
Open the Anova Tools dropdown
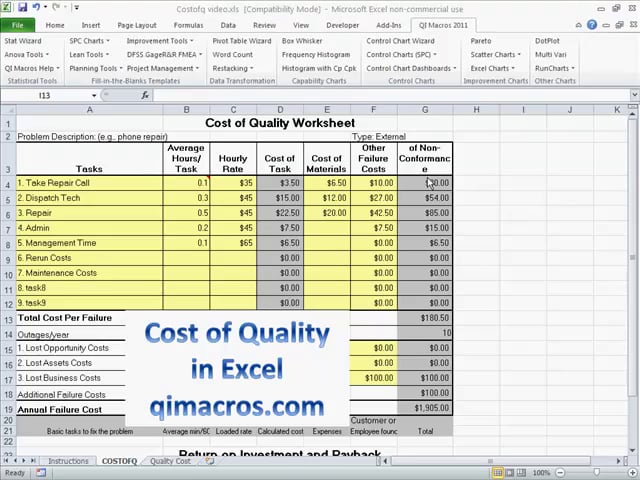point(27,55)
